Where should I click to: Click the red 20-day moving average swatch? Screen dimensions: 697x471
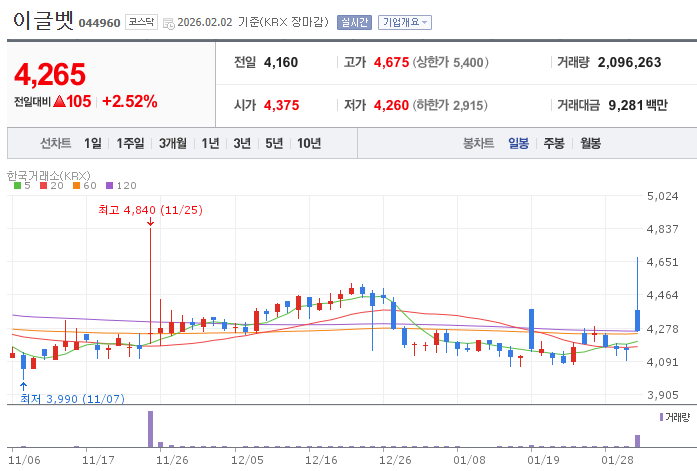[44, 186]
